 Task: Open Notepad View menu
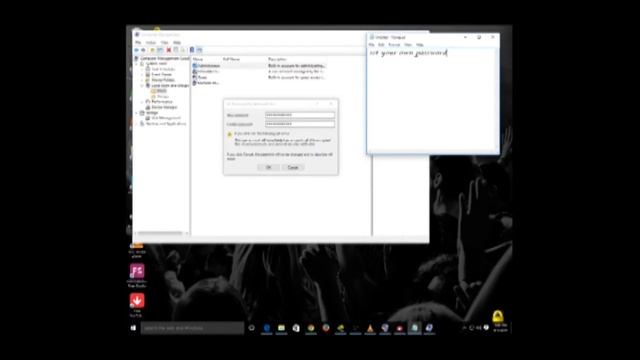click(x=408, y=44)
